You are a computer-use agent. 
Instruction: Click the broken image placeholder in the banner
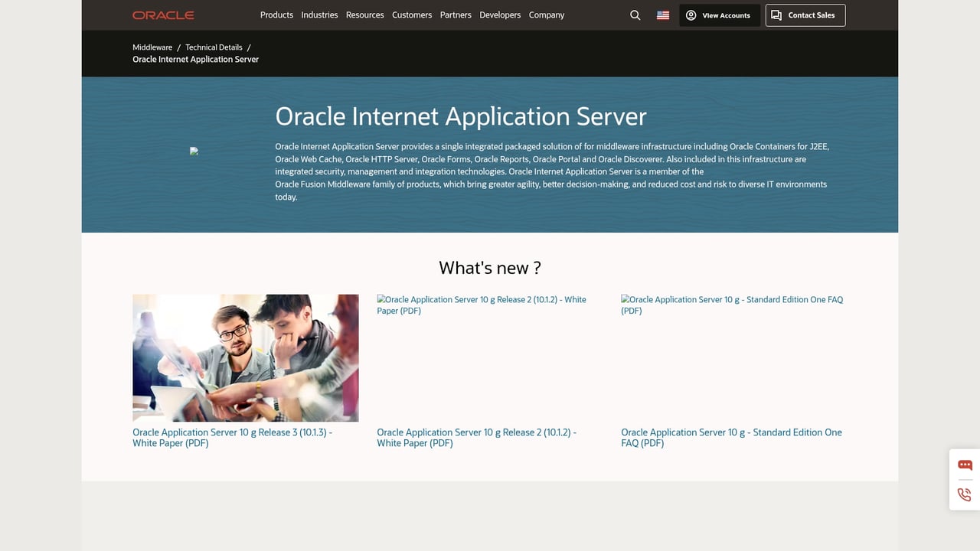194,151
